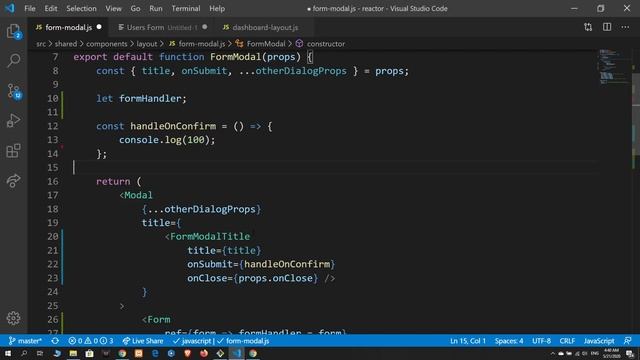Open the View menu
The height and width of the screenshot is (360, 640).
(x=113, y=8)
